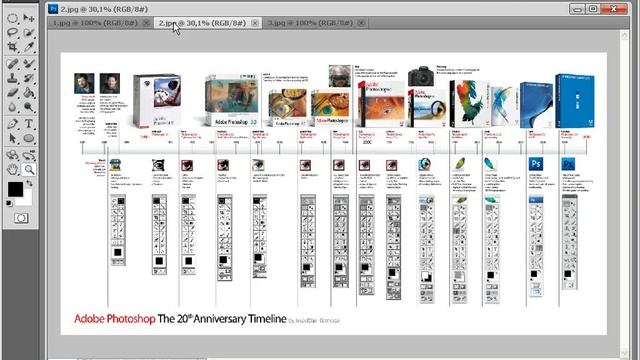Select the Brush tool
Viewport: 640px width, 360px height.
coord(29,63)
